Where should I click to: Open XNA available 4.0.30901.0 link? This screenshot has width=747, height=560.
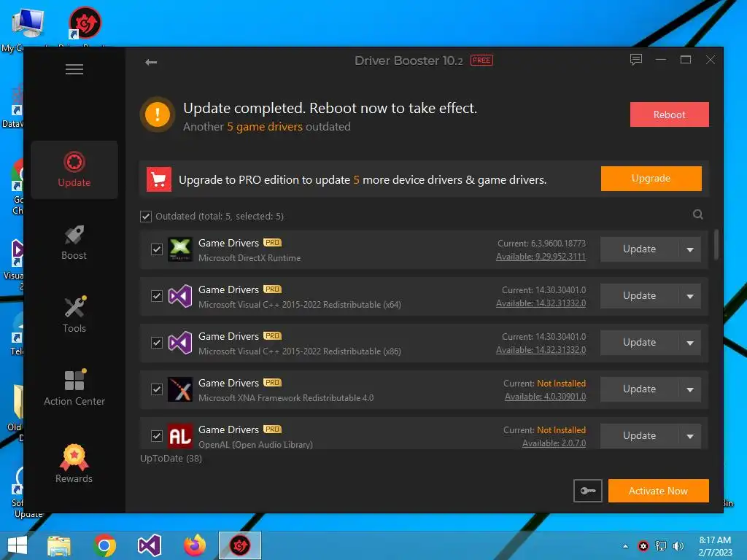(546, 397)
